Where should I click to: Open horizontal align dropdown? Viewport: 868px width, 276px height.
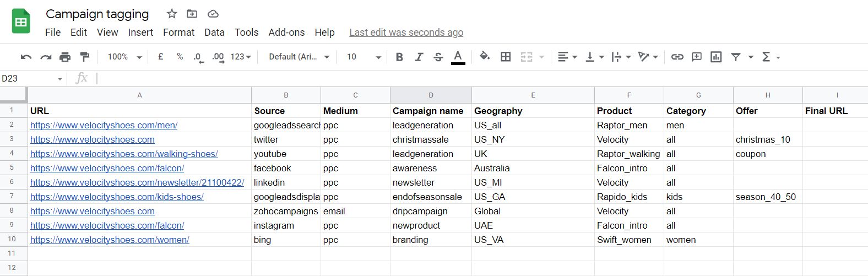[567, 57]
